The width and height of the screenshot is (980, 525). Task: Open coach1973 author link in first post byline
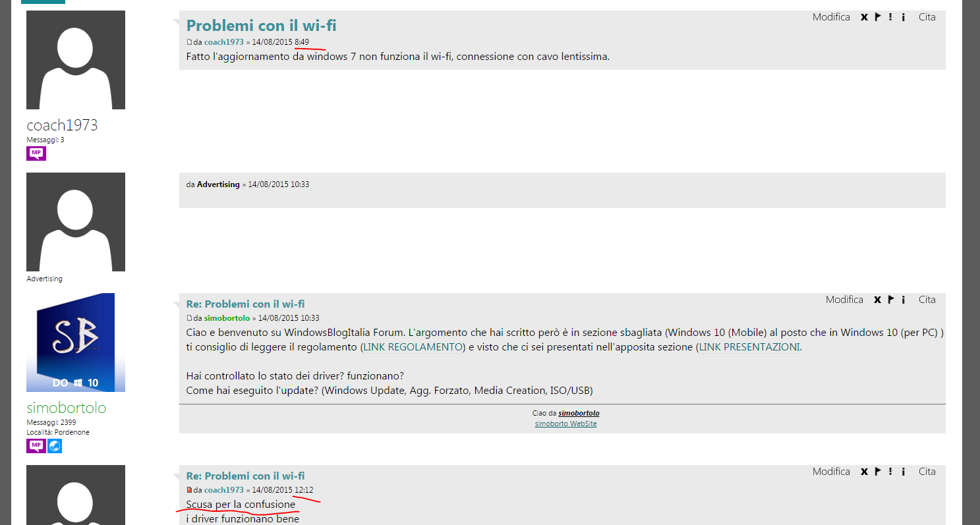coord(224,42)
